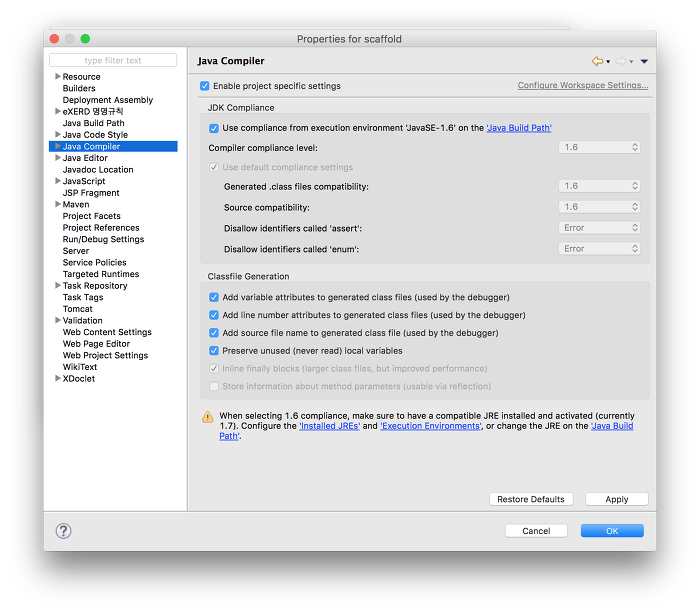This screenshot has width=700, height=613.
Task: Select Web Content Settings page
Action: coord(107,332)
